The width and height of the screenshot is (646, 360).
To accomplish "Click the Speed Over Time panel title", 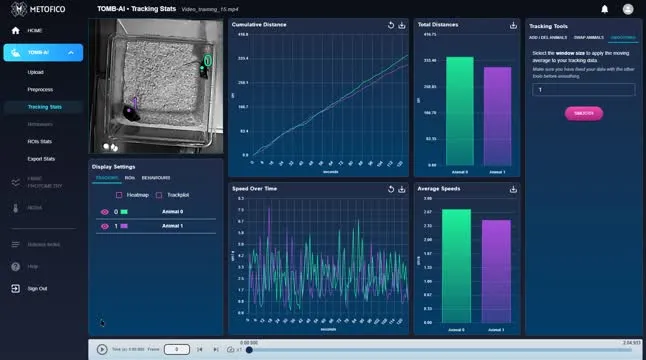I will click(x=254, y=189).
